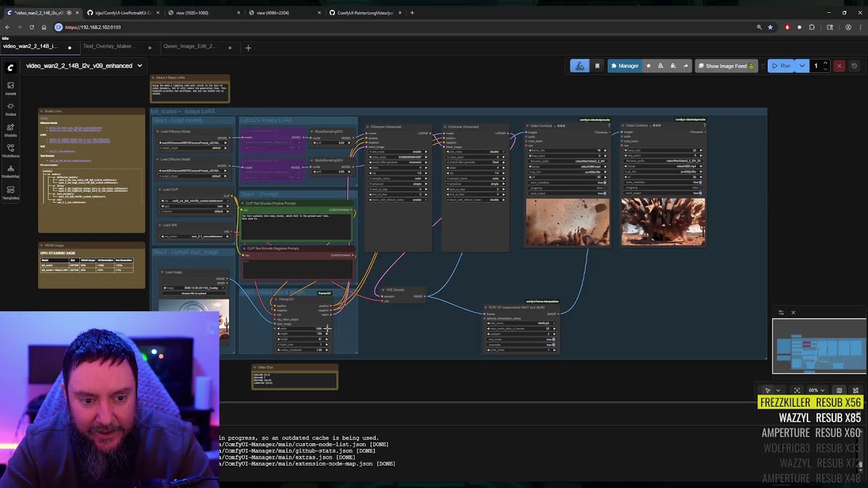Open the 60% zoom level dropdown
Viewport: 868px width, 488px height.
[x=815, y=390]
